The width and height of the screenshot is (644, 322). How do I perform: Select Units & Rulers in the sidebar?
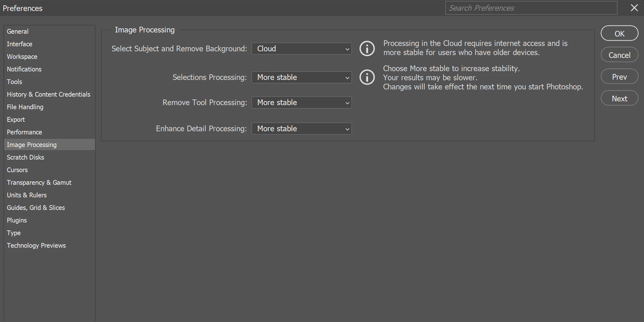click(x=49, y=195)
